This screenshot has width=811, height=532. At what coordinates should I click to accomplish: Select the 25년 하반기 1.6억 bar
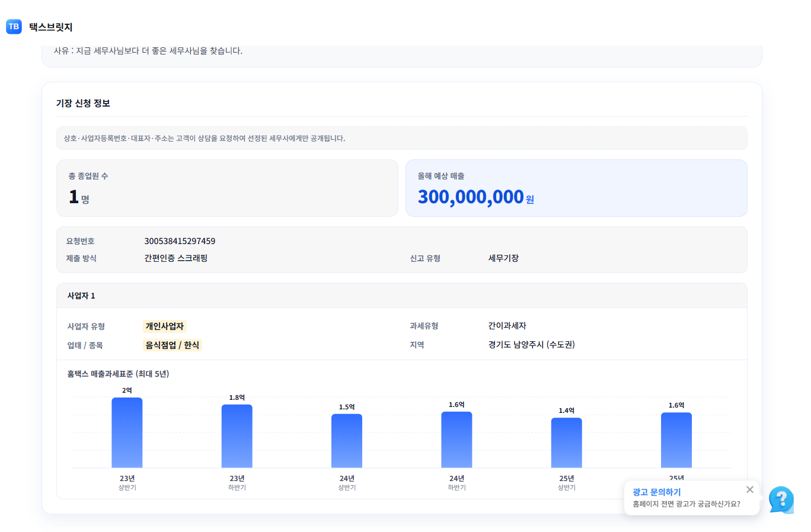click(x=676, y=440)
